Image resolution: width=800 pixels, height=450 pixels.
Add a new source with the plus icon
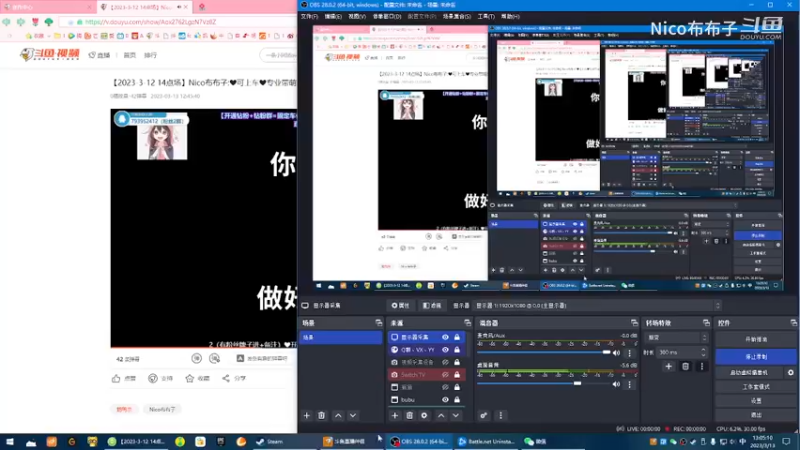pos(394,416)
